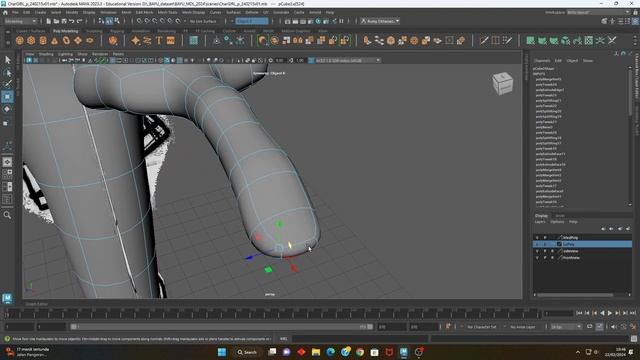Click the Redo arrow icon
The width and height of the screenshot is (640, 360).
(x=80, y=21)
